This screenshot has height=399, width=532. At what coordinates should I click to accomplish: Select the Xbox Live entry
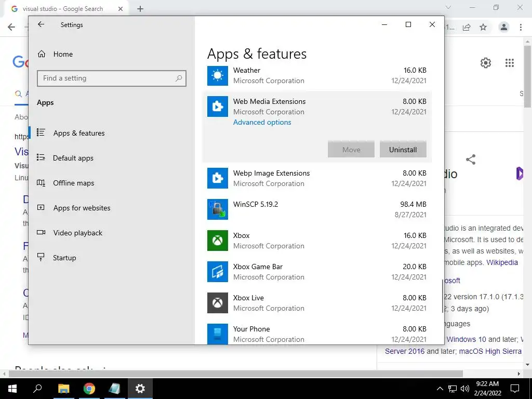click(x=316, y=303)
